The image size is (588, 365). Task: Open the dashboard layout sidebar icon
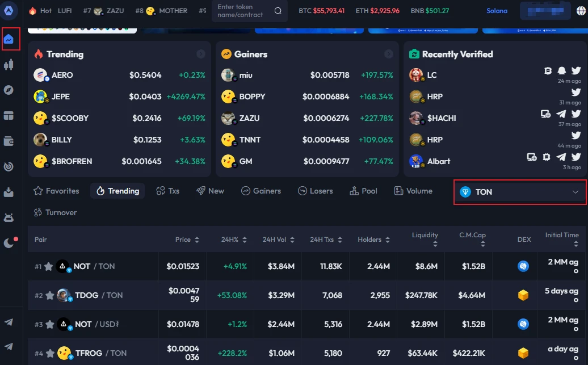pos(9,116)
